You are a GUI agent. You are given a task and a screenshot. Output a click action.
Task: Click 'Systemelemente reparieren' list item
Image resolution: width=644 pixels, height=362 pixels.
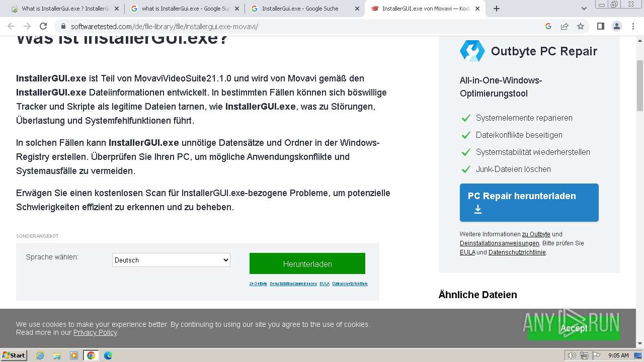tap(524, 118)
